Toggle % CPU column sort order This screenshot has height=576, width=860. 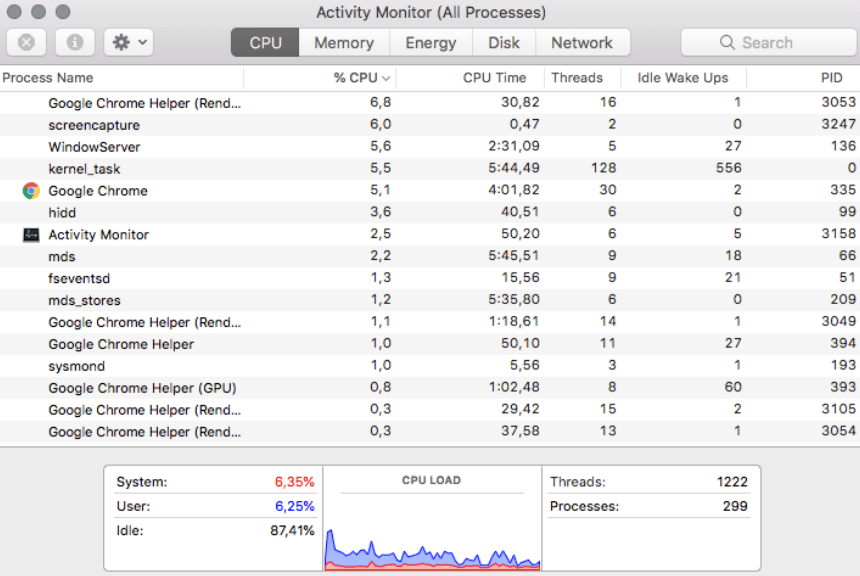click(320, 78)
